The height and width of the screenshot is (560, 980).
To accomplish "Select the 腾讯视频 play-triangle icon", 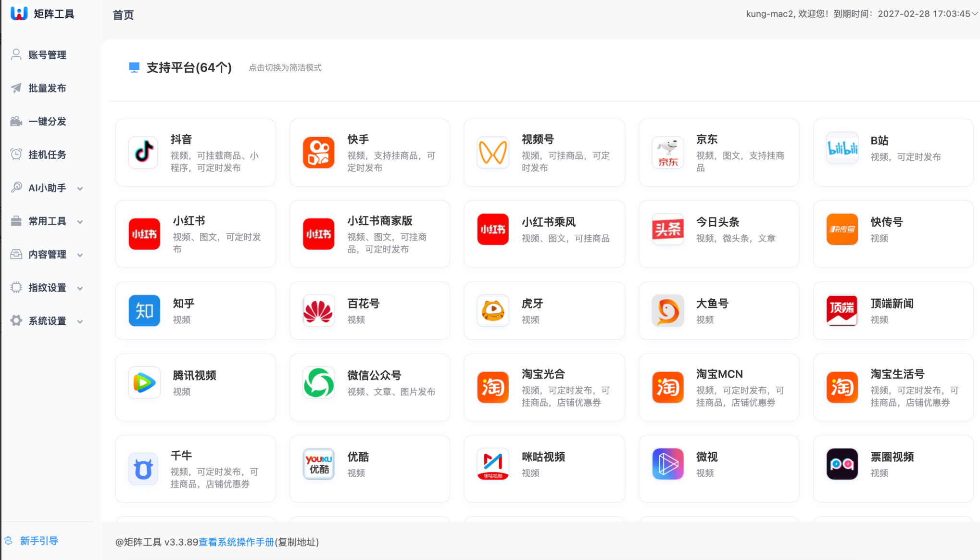I will 144,383.
